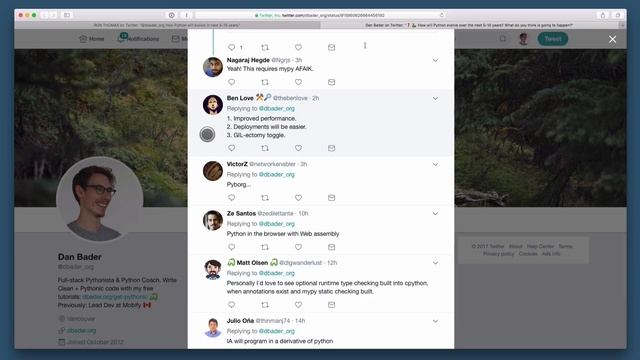Select text "Python in the browser with Web assembly"

click(283, 233)
